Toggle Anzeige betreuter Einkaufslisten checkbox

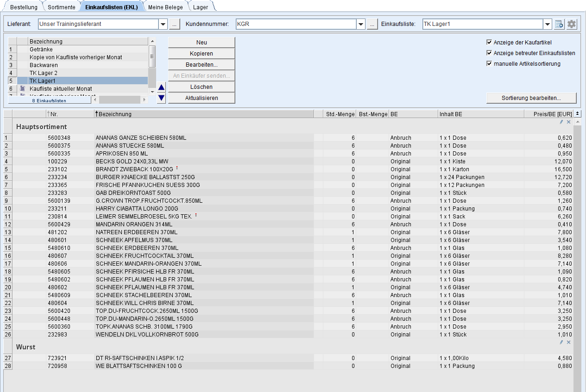pos(489,53)
